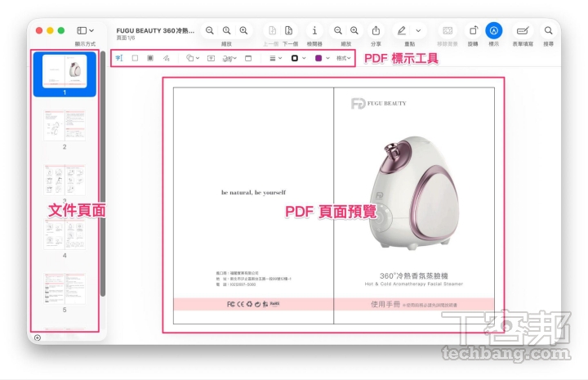Viewport: 588px width, 380px height.
Task: Toggle the sidebar display icon
Action: (x=82, y=31)
